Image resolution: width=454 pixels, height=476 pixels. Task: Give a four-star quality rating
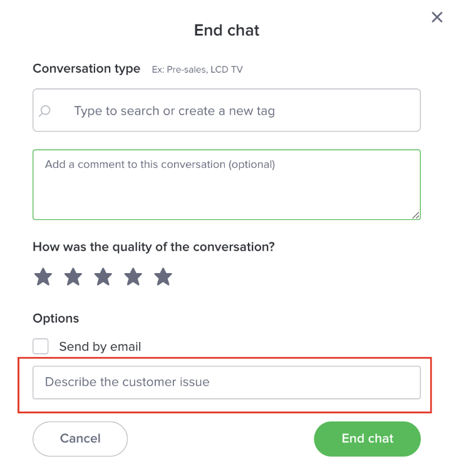tap(133, 277)
